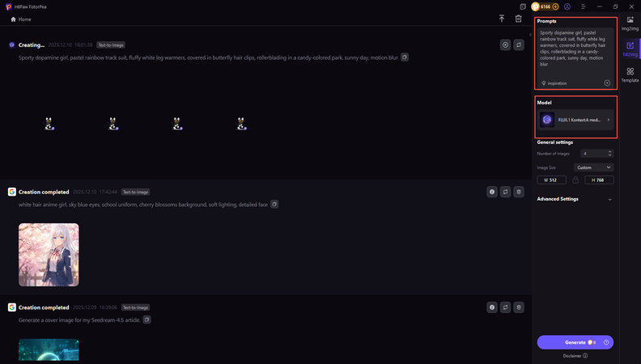The width and height of the screenshot is (641, 364).
Task: Open the Img2Img sidebar tab
Action: (x=630, y=22)
